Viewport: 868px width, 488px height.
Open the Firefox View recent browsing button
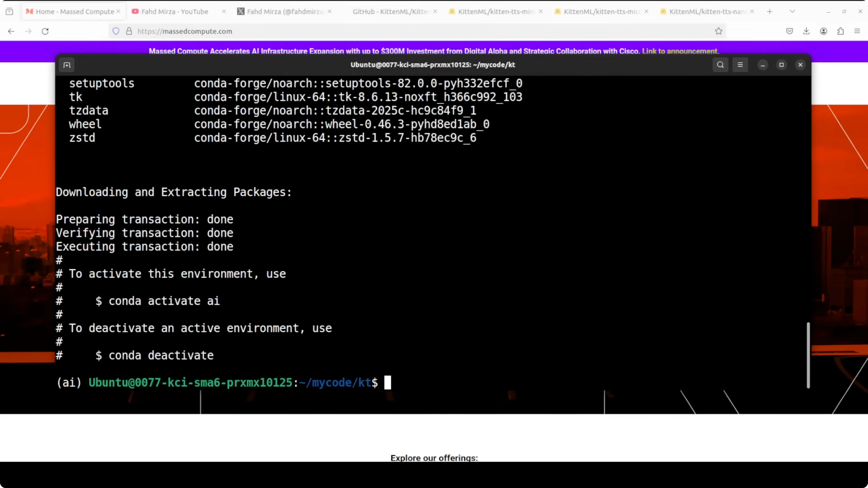(x=9, y=12)
